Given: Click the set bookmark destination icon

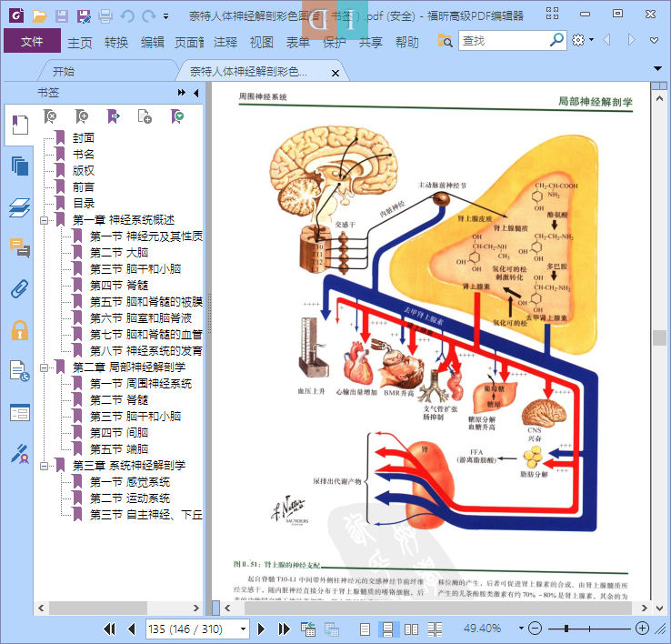Looking at the screenshot, I should pos(114,116).
